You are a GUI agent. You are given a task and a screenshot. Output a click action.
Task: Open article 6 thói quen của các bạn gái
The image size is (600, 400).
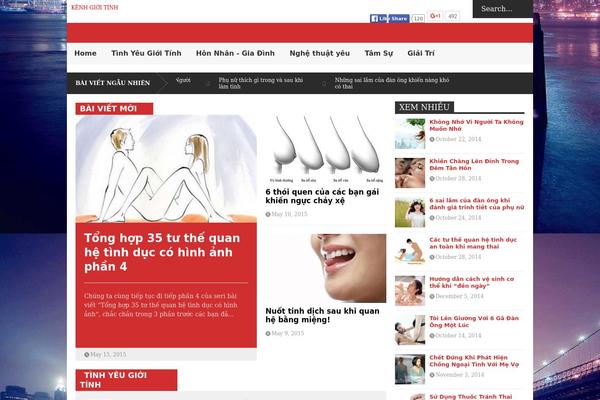click(x=322, y=196)
